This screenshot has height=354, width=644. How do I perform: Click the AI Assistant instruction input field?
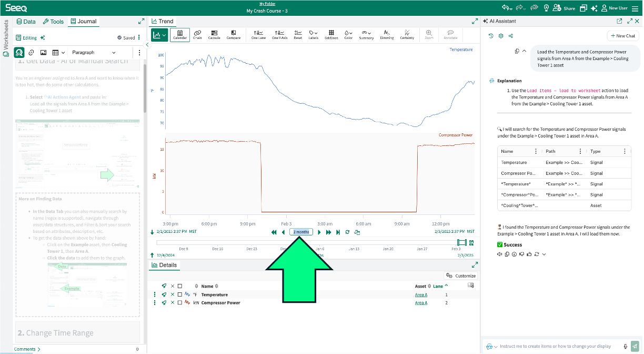coord(558,346)
